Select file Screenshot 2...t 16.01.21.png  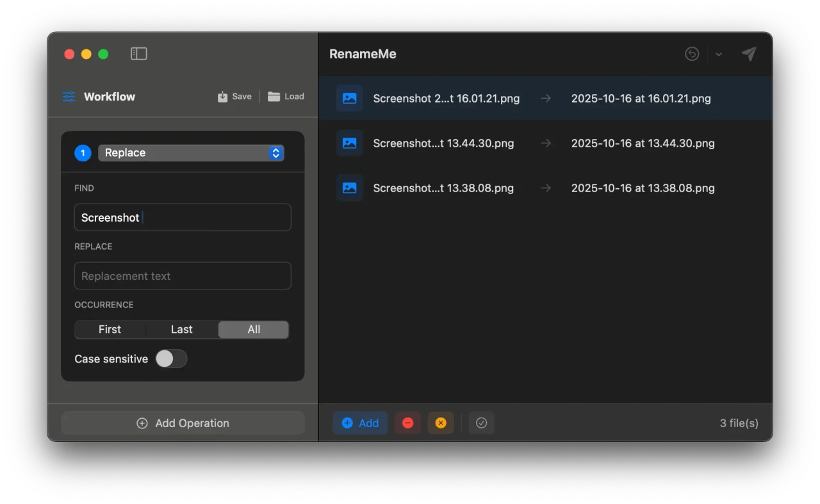pos(447,98)
